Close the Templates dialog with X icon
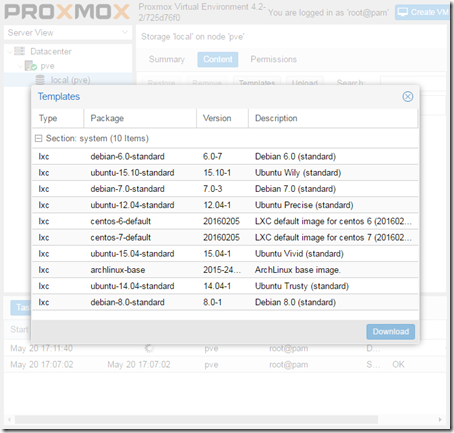 407,97
